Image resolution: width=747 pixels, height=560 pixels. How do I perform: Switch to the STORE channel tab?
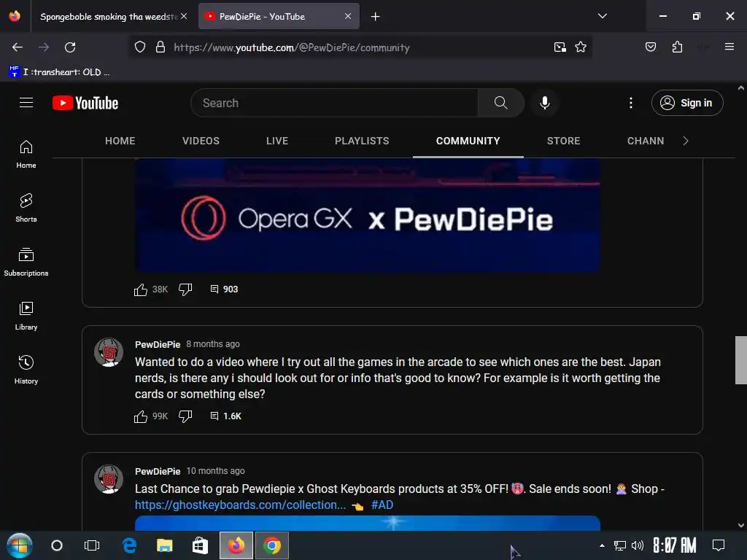pyautogui.click(x=564, y=141)
